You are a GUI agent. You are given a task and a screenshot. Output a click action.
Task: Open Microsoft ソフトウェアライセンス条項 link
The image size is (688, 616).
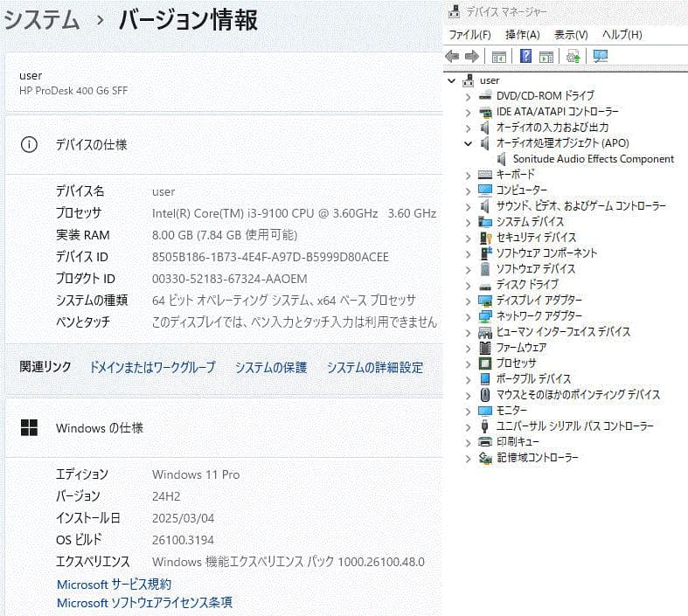tap(145, 603)
